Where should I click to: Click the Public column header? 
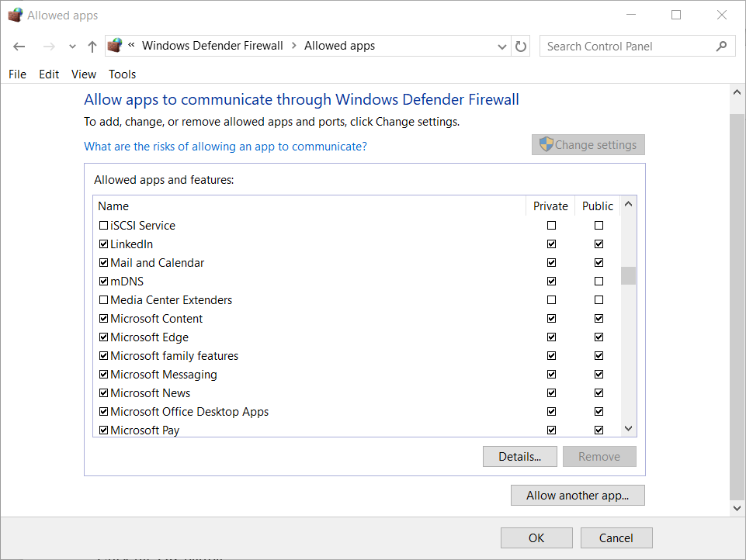(x=598, y=206)
